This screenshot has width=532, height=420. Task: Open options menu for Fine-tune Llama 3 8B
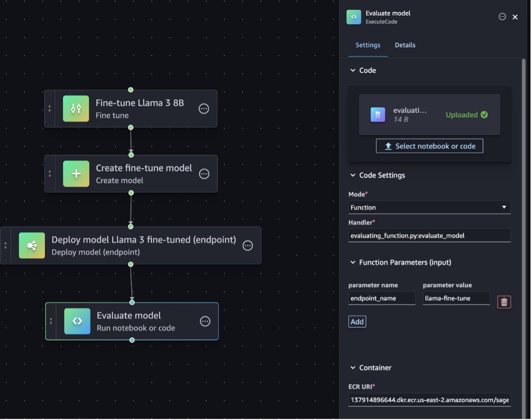204,109
